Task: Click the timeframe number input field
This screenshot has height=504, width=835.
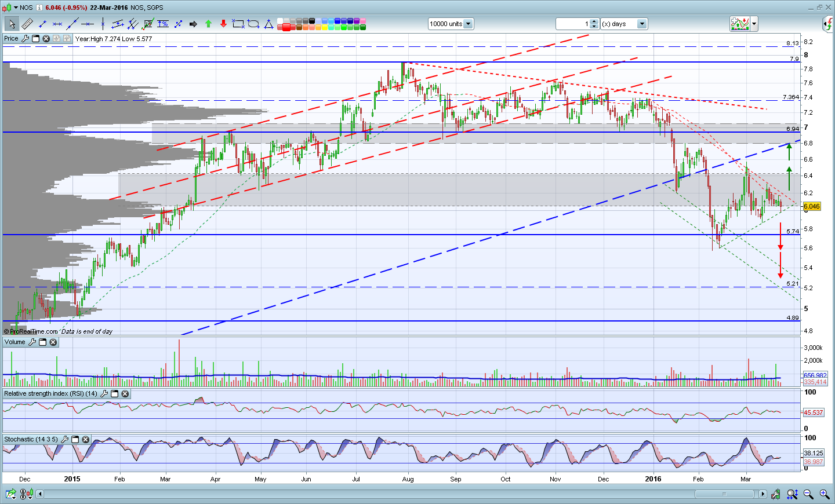Action: [573, 24]
